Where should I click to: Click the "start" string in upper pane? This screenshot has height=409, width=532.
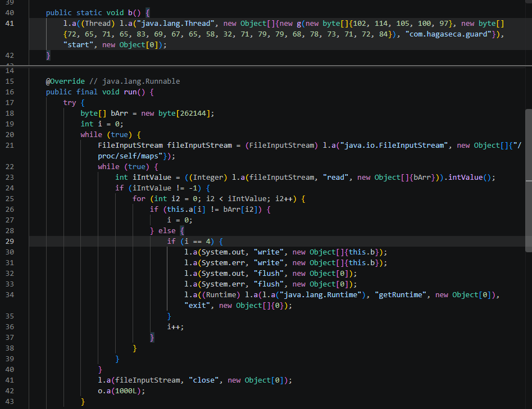(79, 45)
